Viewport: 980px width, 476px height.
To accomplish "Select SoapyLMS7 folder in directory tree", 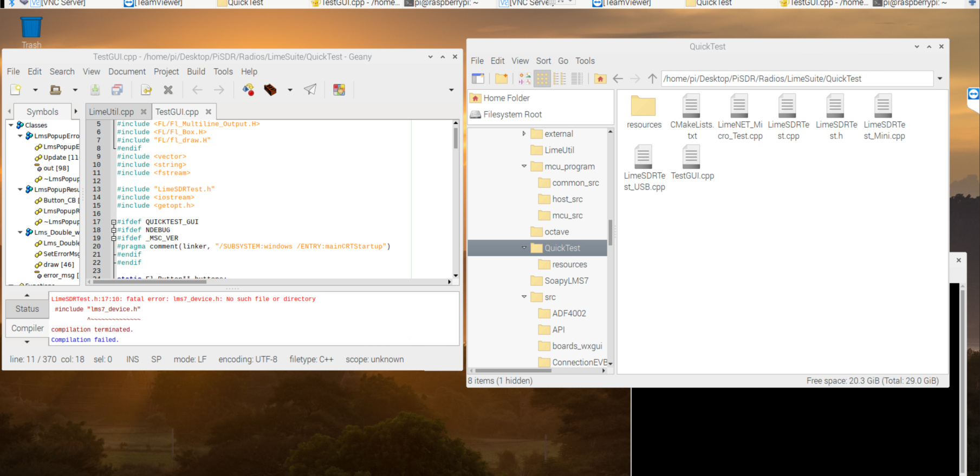I will click(566, 281).
